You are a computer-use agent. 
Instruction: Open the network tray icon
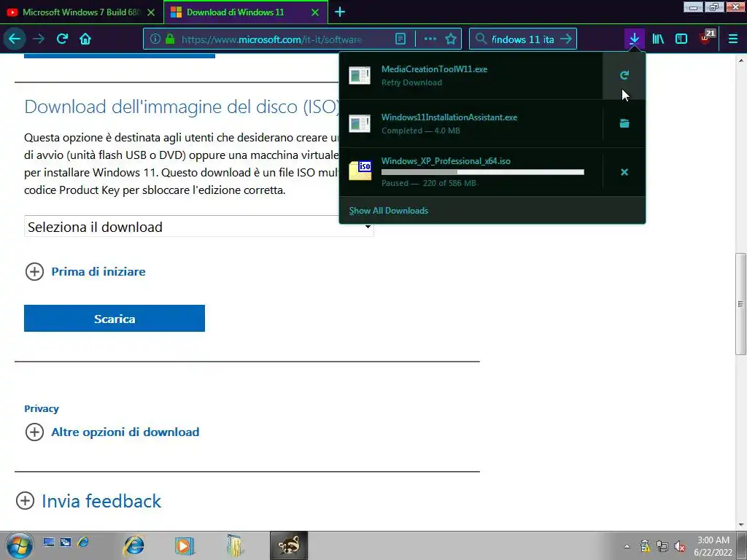pos(662,546)
